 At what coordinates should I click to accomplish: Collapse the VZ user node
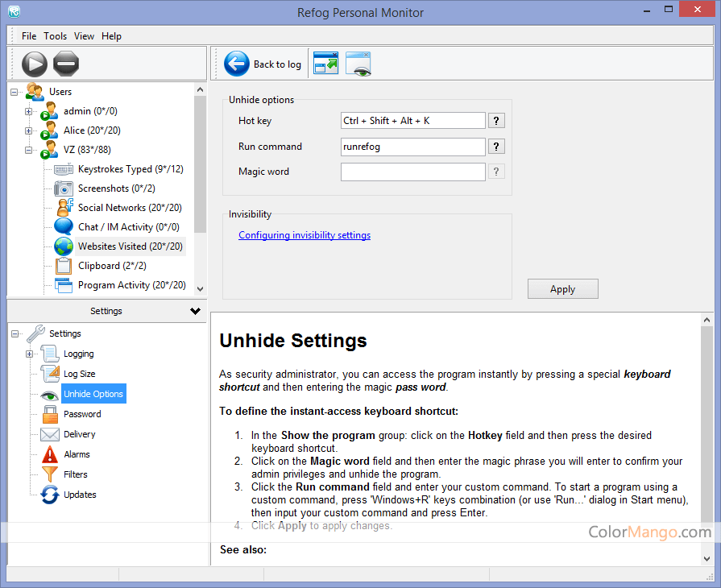(29, 150)
